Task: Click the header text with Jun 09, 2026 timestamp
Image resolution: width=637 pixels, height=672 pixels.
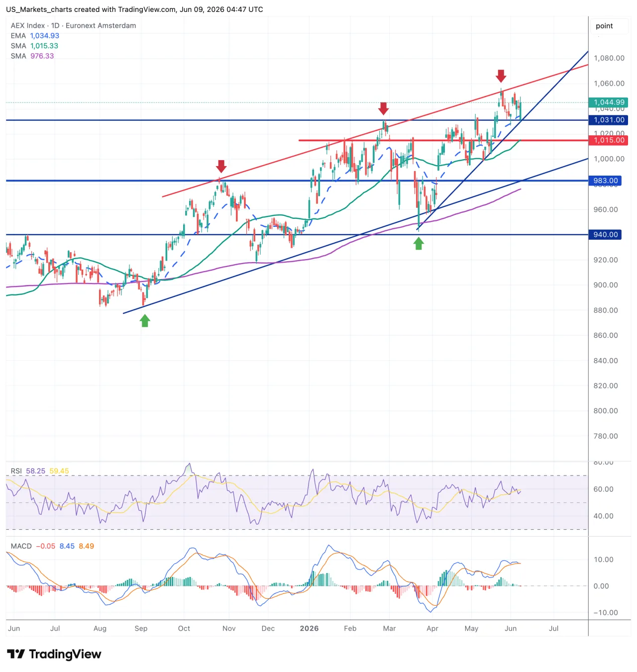Action: point(134,9)
